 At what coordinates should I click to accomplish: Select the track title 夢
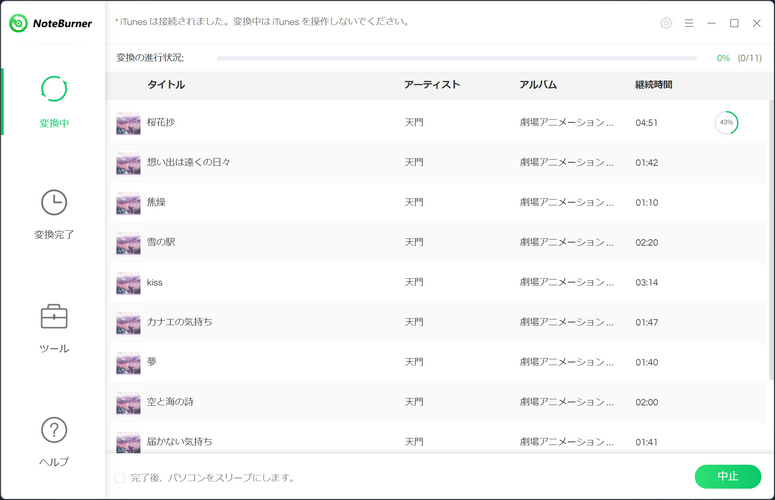click(x=152, y=362)
